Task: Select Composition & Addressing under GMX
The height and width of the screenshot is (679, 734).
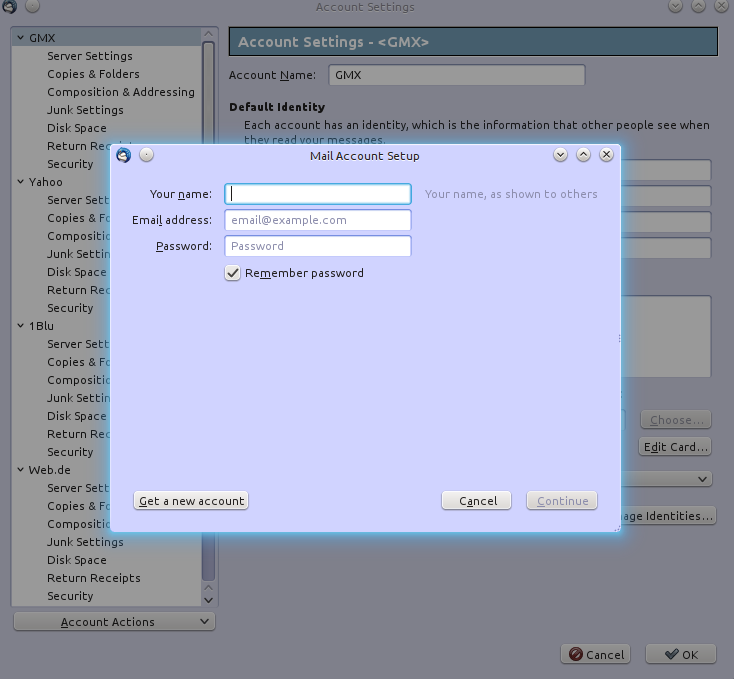Action: (121, 92)
